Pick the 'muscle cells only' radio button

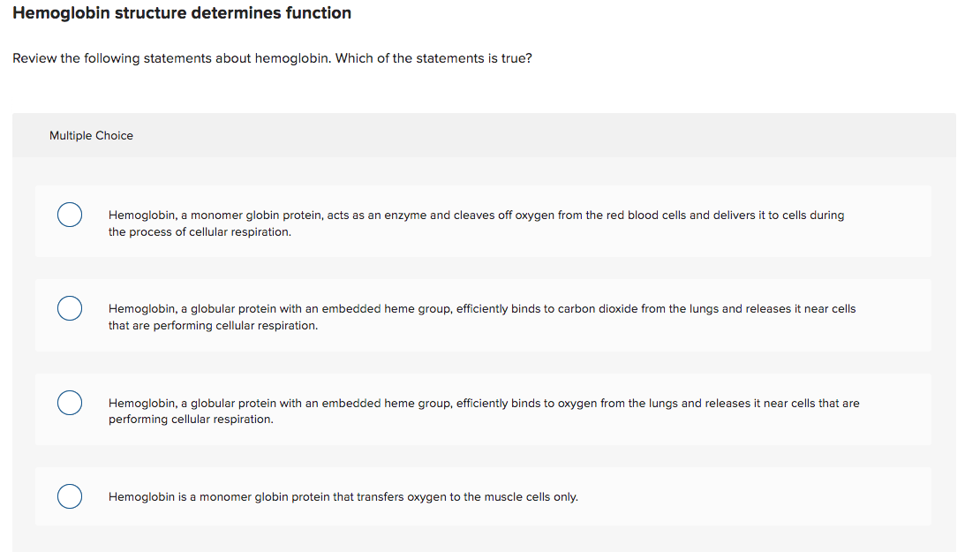coord(70,496)
